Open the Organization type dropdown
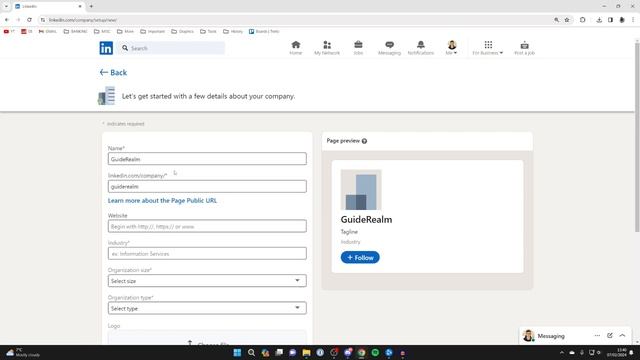640x360 pixels. point(207,308)
